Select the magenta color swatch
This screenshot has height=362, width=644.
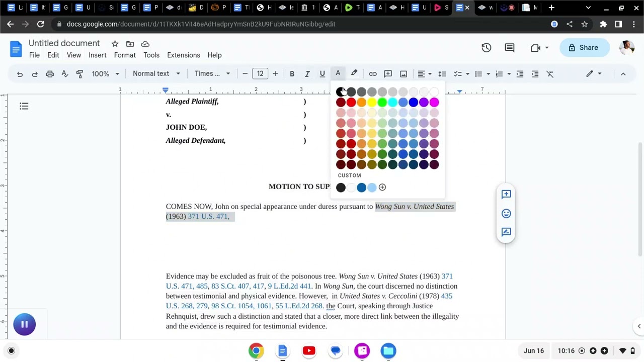(x=434, y=103)
